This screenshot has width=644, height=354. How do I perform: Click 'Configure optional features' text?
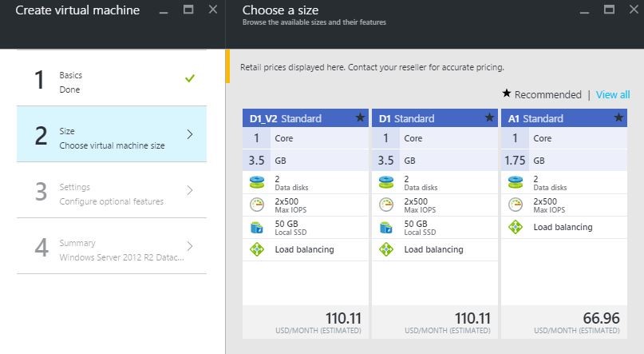point(111,201)
